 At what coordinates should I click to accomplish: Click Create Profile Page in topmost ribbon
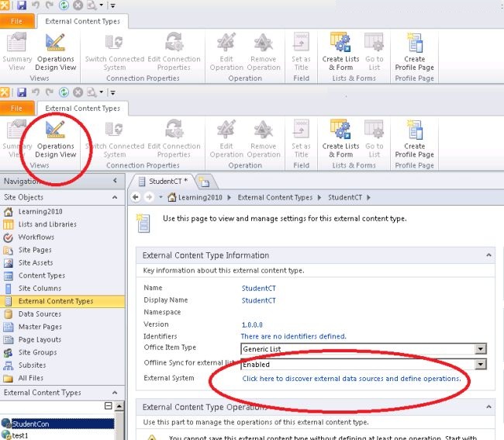point(414,52)
